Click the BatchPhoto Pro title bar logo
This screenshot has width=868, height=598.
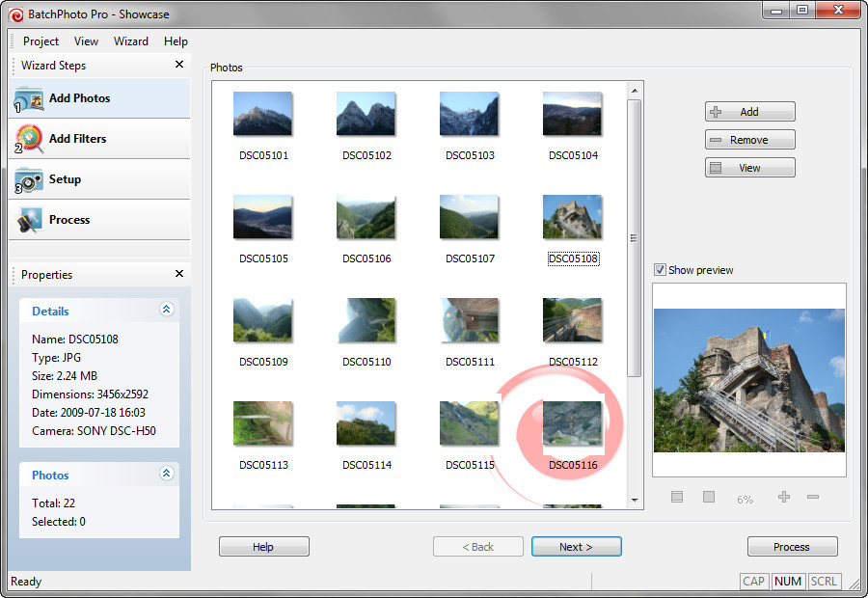point(15,15)
